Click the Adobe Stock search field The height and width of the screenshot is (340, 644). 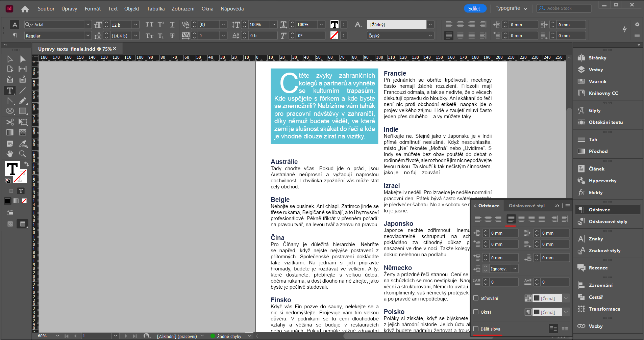(x=564, y=8)
